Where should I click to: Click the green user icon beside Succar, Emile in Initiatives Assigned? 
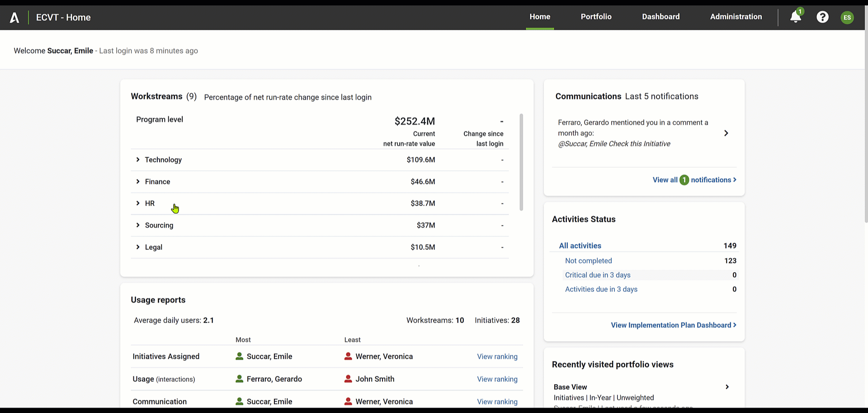pyautogui.click(x=240, y=356)
